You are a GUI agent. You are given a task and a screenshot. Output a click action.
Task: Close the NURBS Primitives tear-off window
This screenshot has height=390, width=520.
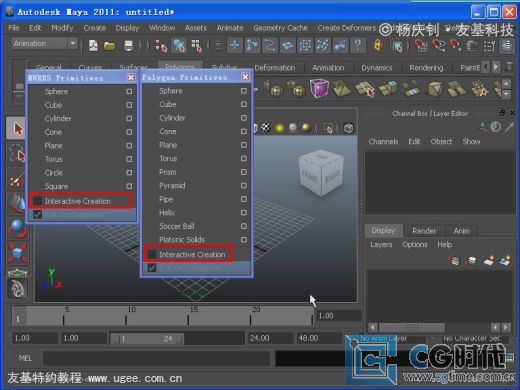click(x=131, y=78)
